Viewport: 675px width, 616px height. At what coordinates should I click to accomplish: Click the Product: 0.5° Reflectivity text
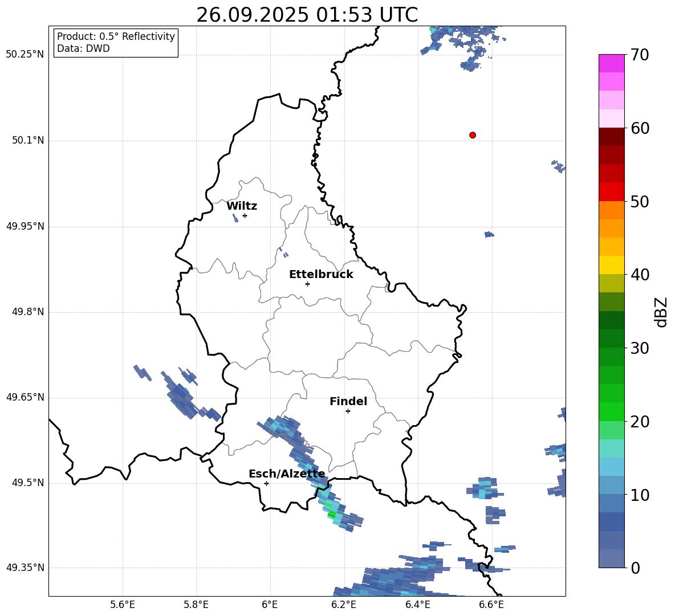click(x=116, y=36)
